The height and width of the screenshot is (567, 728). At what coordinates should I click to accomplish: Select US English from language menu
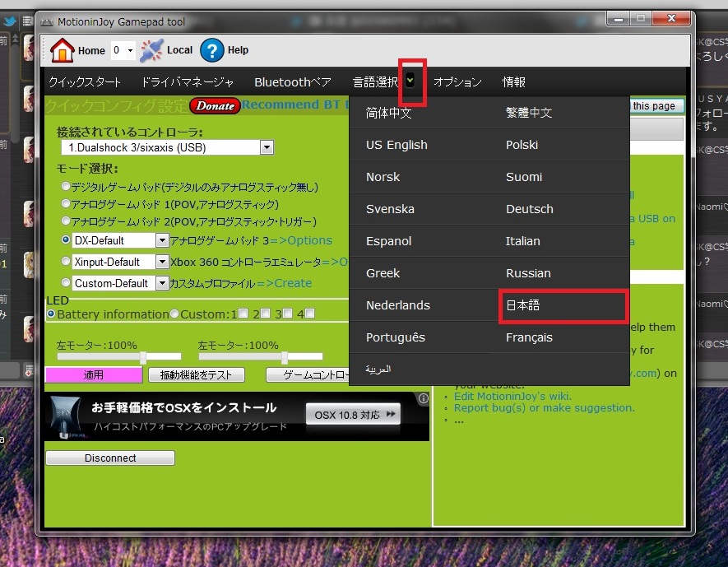(x=420, y=145)
